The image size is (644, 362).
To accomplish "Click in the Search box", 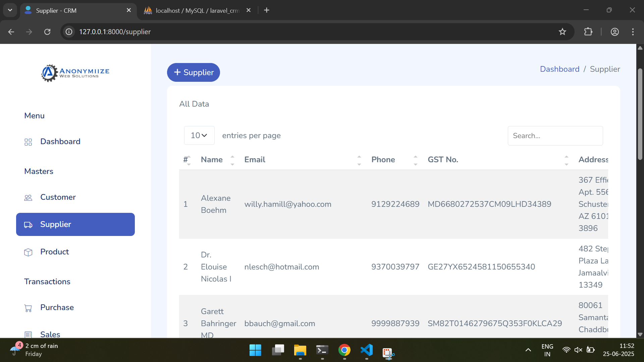I will coord(555,136).
